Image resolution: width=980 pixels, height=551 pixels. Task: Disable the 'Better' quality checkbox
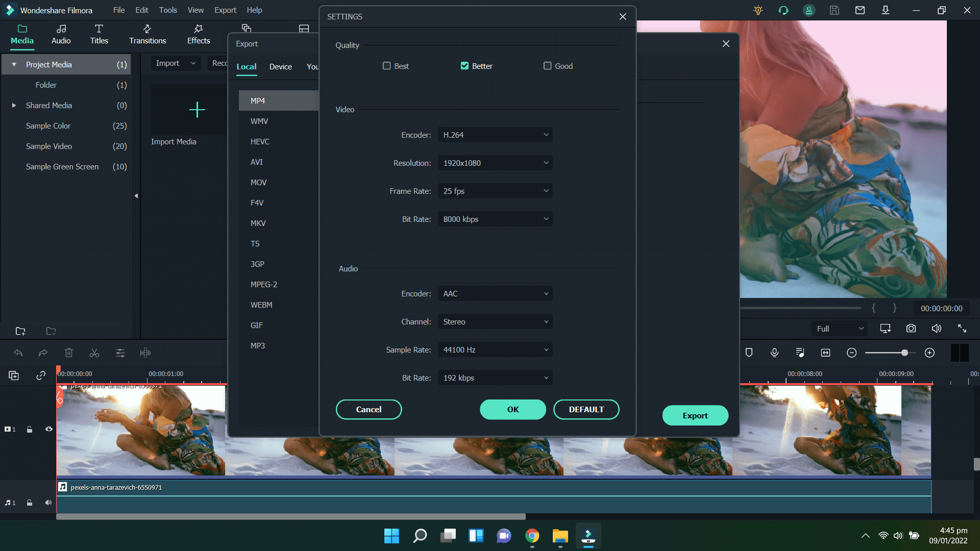[464, 65]
